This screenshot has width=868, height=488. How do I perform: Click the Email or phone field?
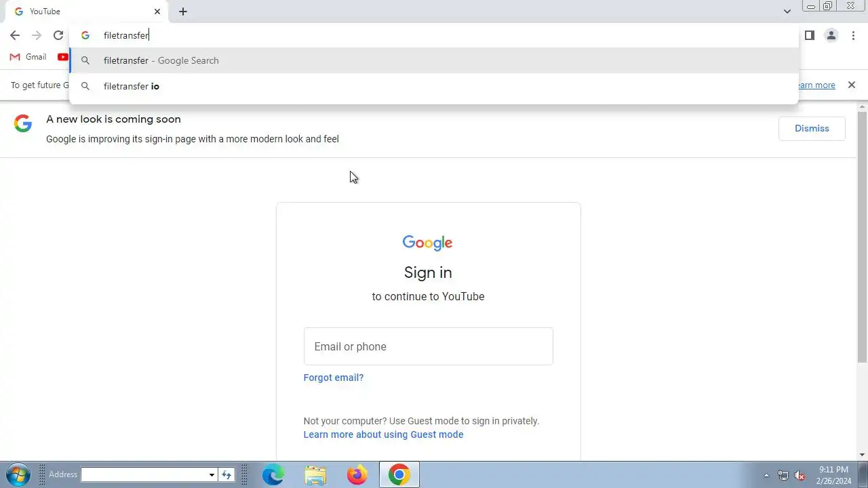(x=429, y=346)
